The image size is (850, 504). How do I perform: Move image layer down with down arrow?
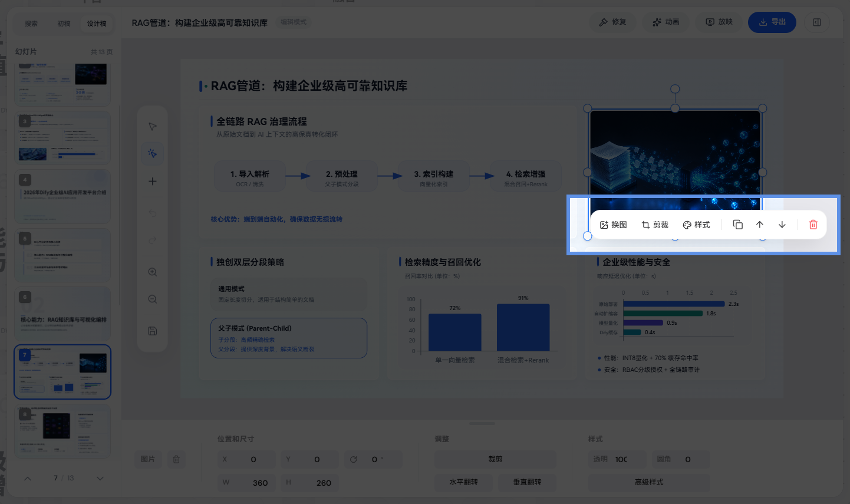pos(782,225)
